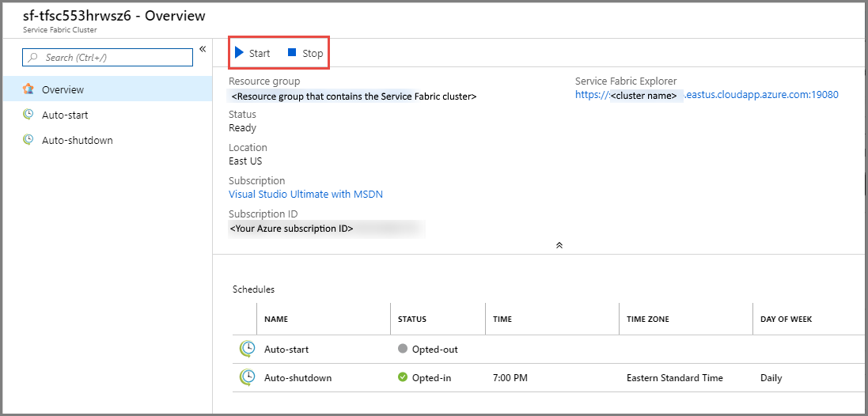Select the Auto-start name in Schedules
The image size is (868, 416).
pyautogui.click(x=286, y=350)
